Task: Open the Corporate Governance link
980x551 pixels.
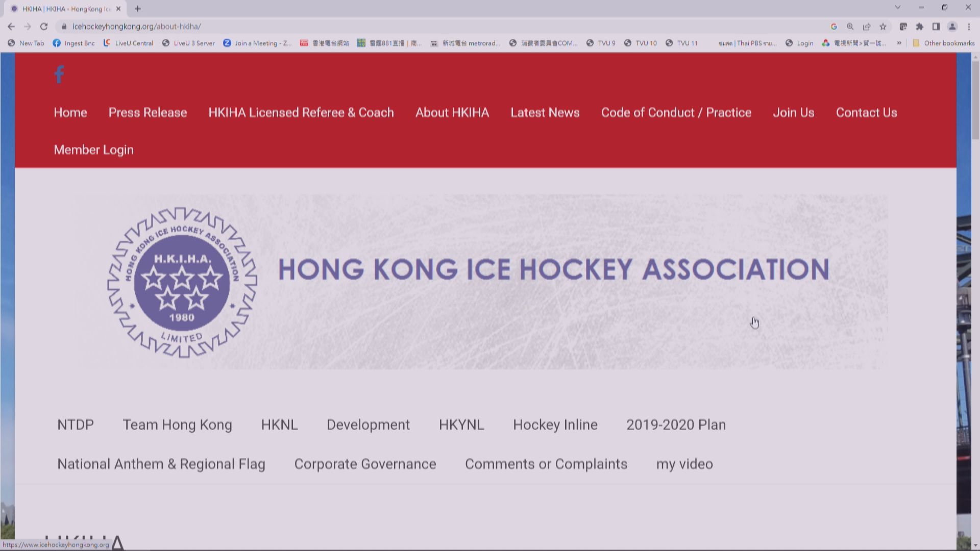Action: pyautogui.click(x=365, y=464)
